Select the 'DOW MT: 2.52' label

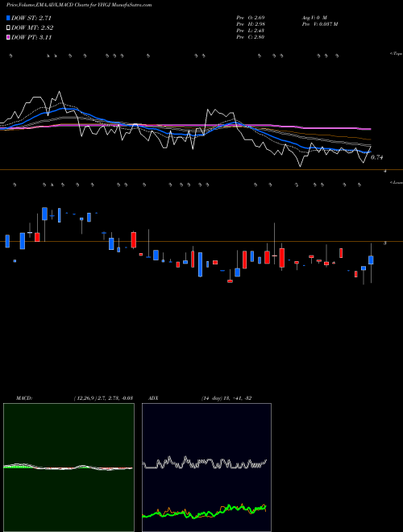tap(32, 28)
